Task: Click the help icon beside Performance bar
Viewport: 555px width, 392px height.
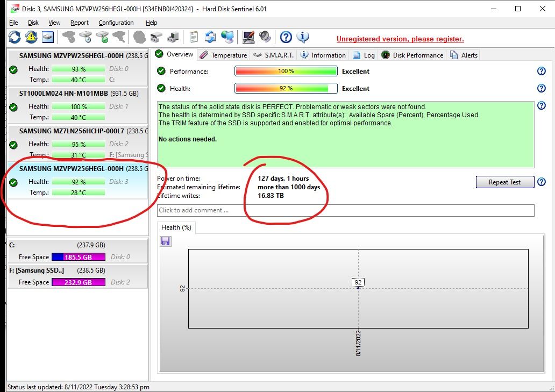Action: [541, 71]
